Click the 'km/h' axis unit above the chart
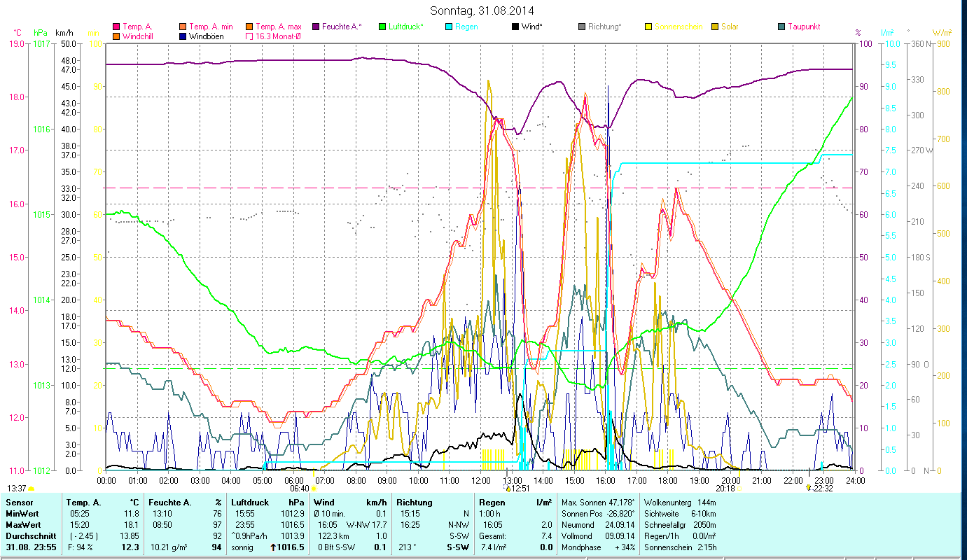Image resolution: width=967 pixels, height=560 pixels. 64,32
